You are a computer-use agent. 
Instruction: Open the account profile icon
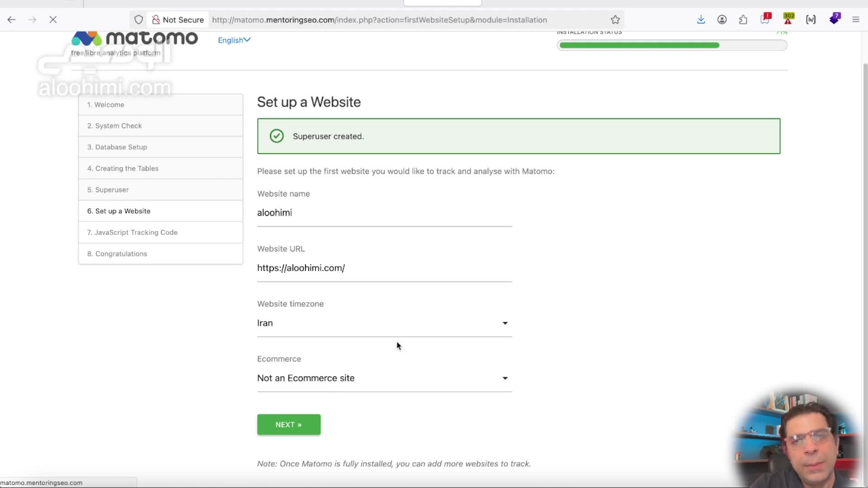tap(722, 19)
